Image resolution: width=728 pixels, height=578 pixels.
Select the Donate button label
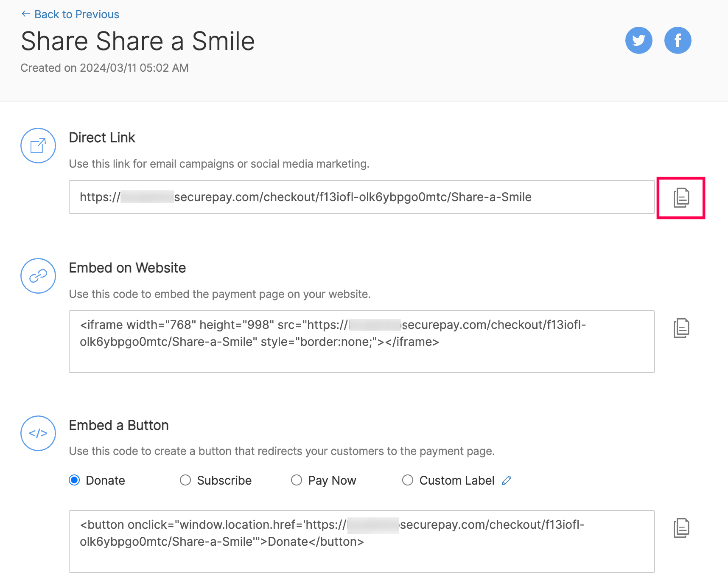click(74, 480)
